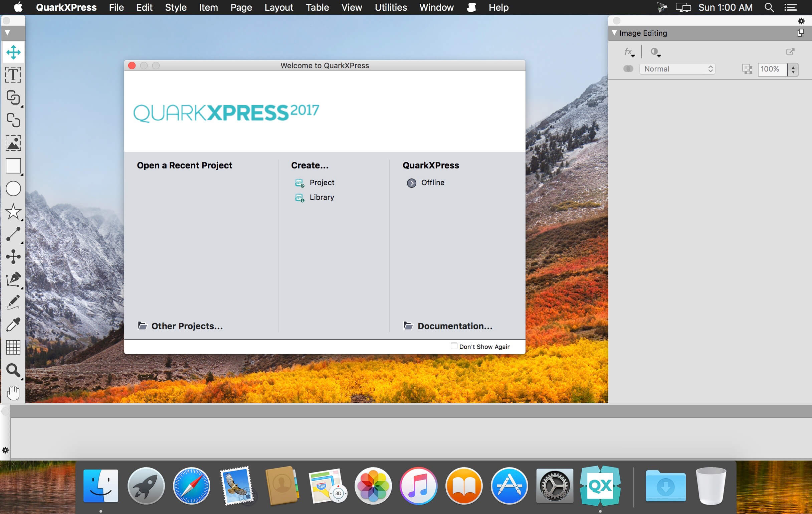The width and height of the screenshot is (812, 514).
Task: Select the Zoom magnifier tool
Action: coord(13,370)
